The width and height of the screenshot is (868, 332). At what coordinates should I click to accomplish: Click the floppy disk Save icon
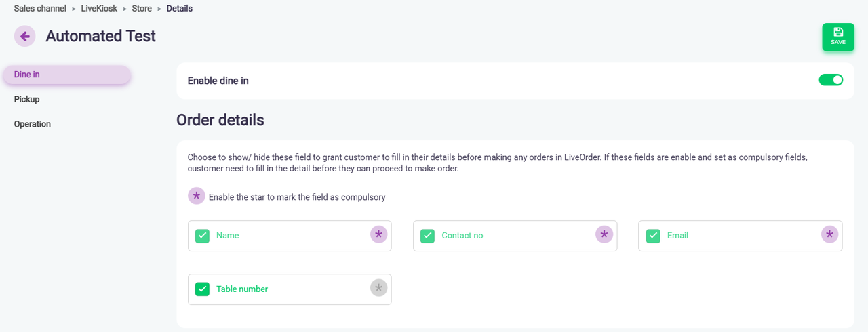tap(838, 33)
